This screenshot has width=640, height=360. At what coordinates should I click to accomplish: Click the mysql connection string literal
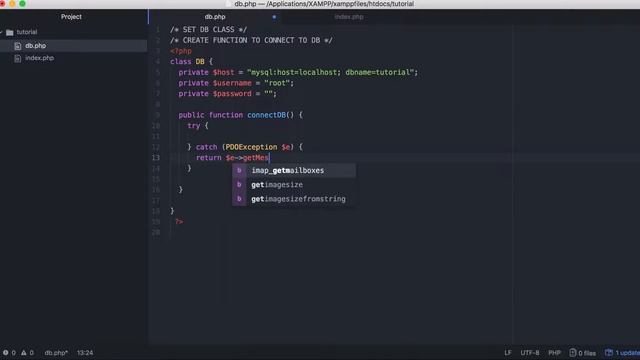(330, 72)
